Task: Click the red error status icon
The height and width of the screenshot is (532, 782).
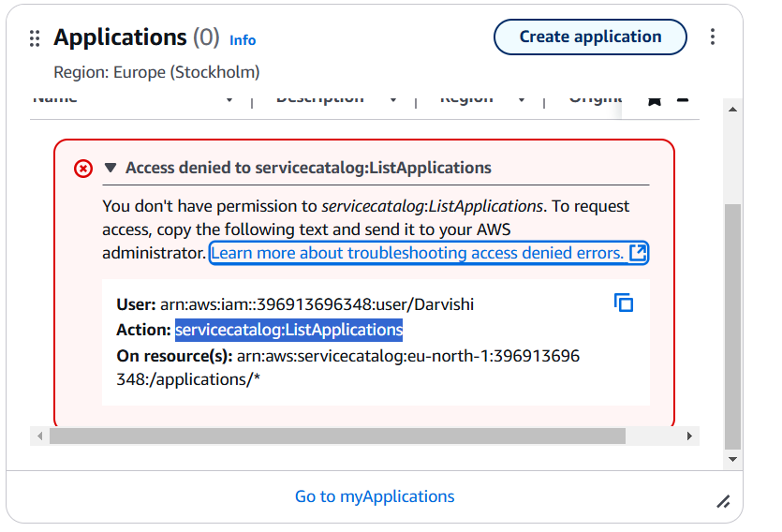Action: [x=83, y=169]
